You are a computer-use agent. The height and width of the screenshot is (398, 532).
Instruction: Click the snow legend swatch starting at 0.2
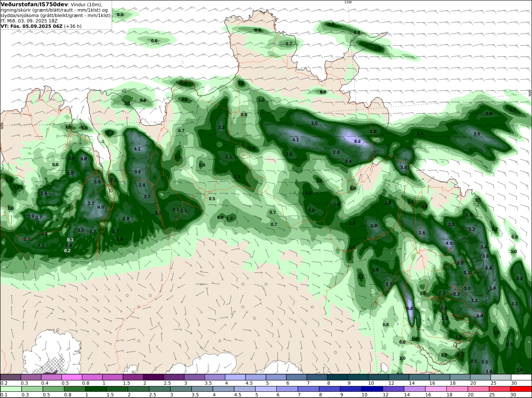point(10,377)
